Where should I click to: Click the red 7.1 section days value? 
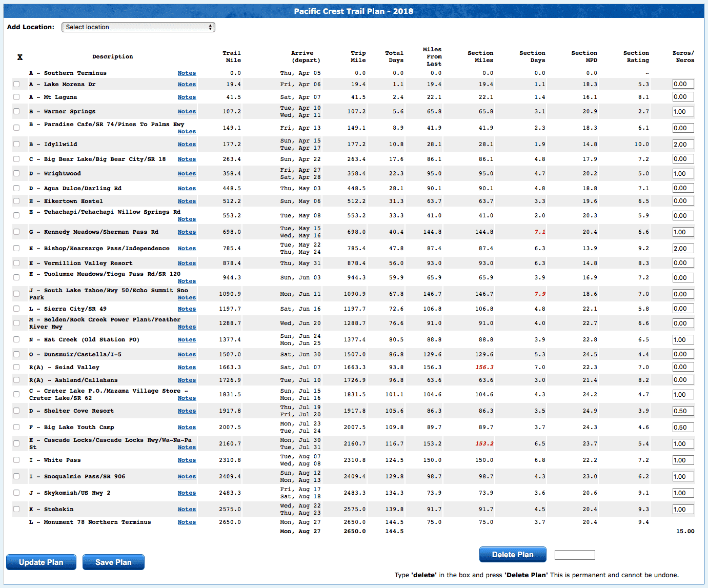pos(540,232)
